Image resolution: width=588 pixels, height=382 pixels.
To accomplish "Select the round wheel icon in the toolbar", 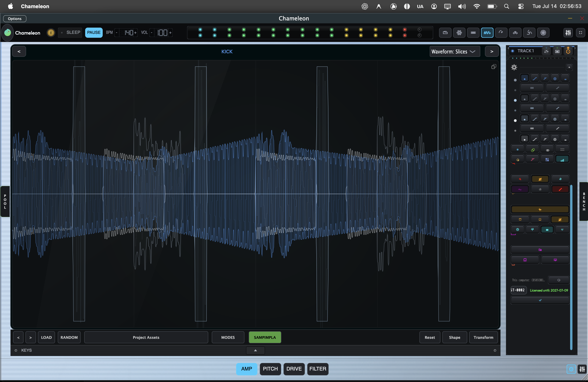I will 543,33.
